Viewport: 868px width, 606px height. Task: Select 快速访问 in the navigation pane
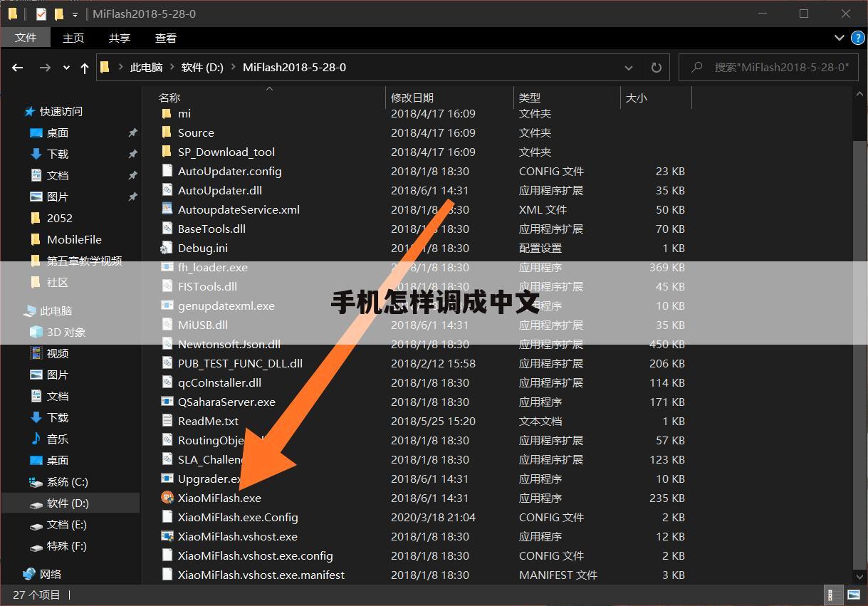pos(61,111)
